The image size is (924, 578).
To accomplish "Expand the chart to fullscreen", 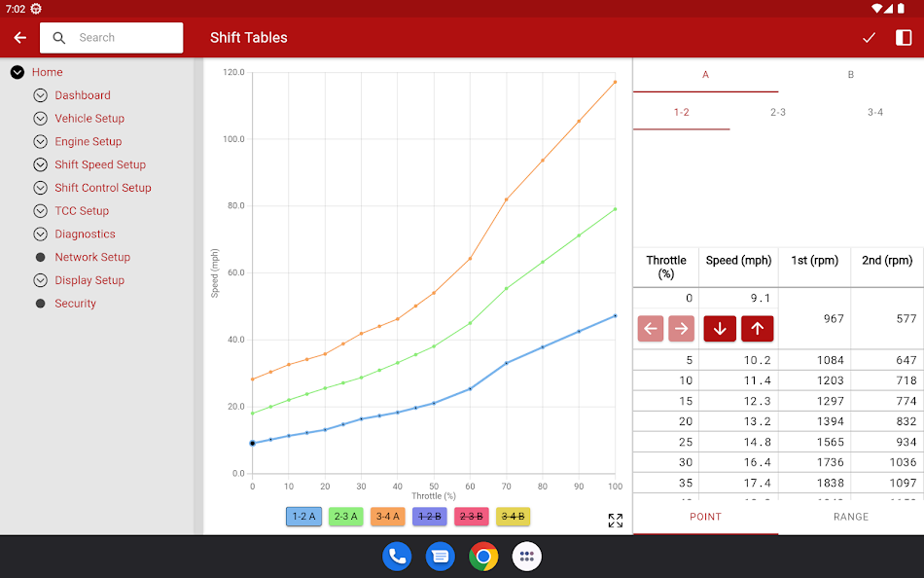I will (x=615, y=521).
